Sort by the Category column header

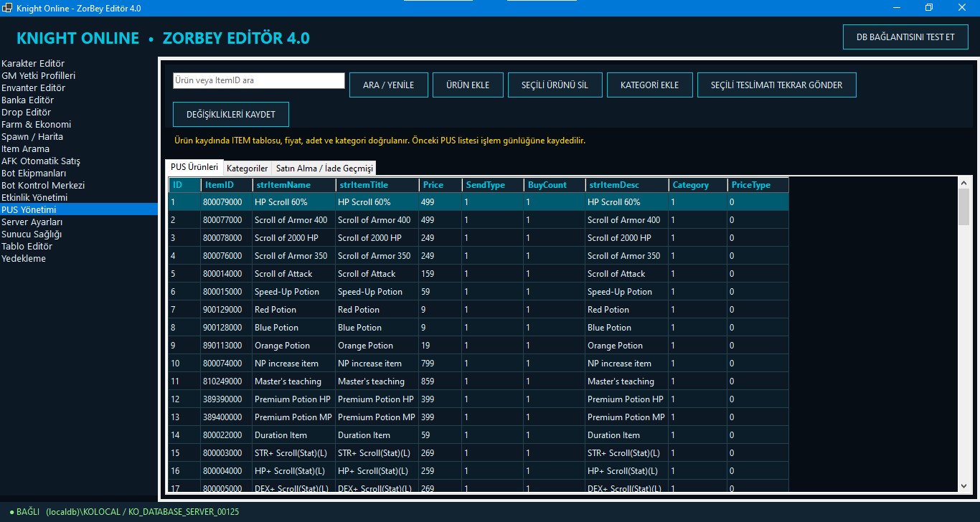point(698,185)
